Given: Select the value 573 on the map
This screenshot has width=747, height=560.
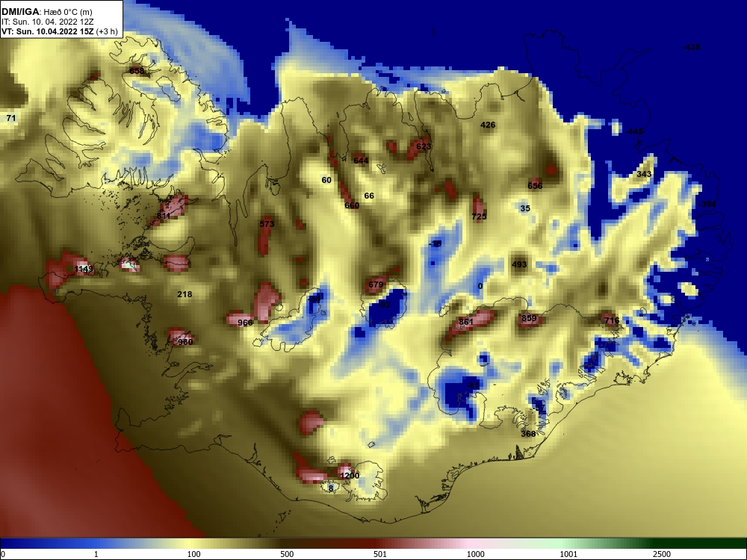Looking at the screenshot, I should pos(267,224).
